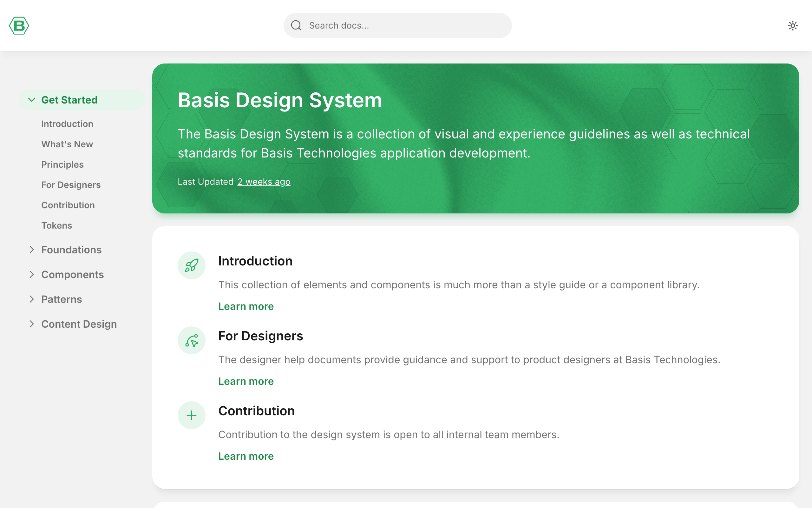Expand the Components section chevron
Image resolution: width=812 pixels, height=508 pixels.
point(31,275)
